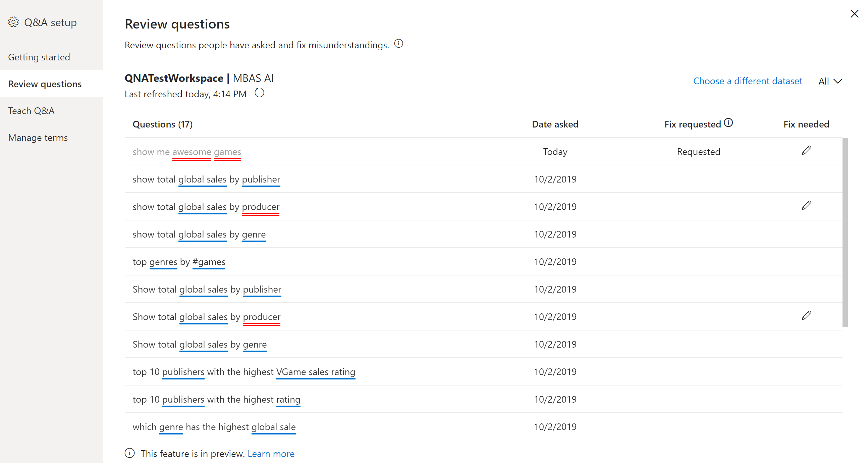Click Choose a different dataset link
The height and width of the screenshot is (463, 868).
pos(747,81)
